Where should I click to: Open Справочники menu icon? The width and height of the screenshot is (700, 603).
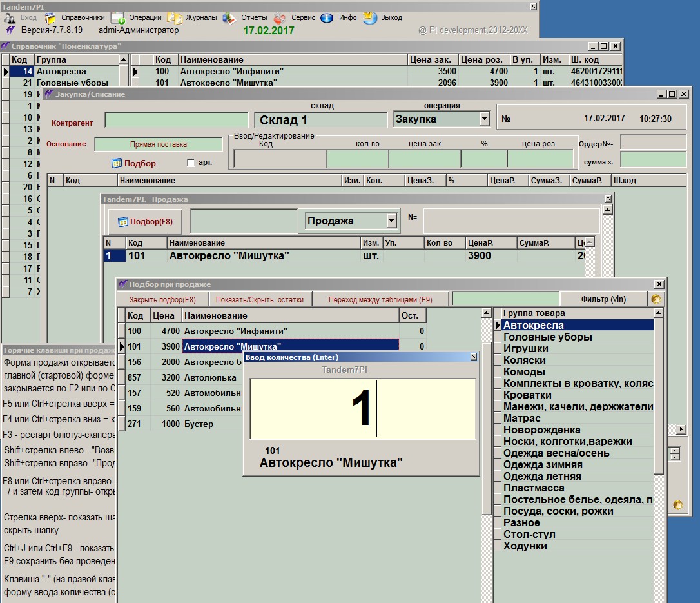[50, 18]
